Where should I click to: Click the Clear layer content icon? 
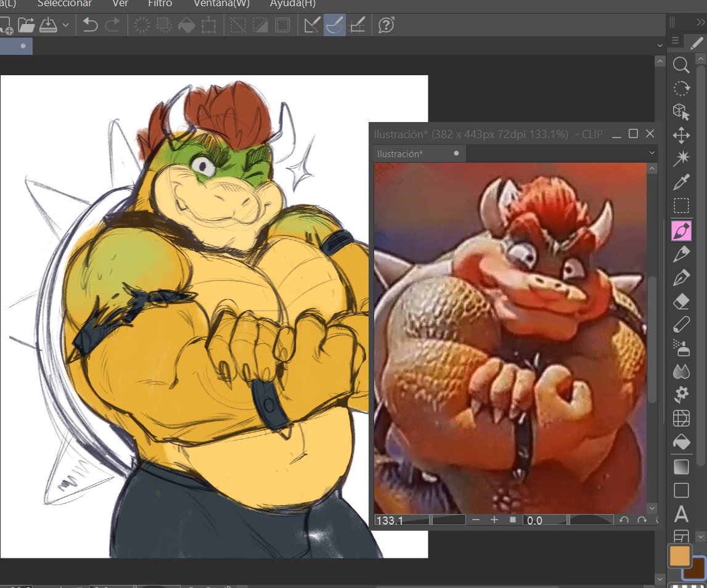(142, 25)
